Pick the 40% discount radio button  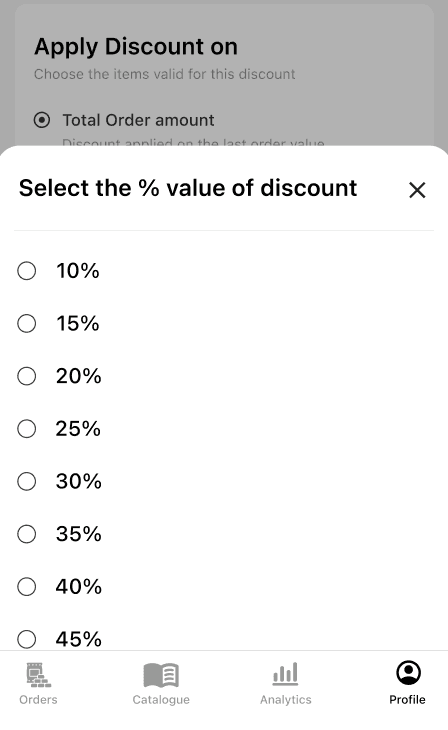click(27, 586)
